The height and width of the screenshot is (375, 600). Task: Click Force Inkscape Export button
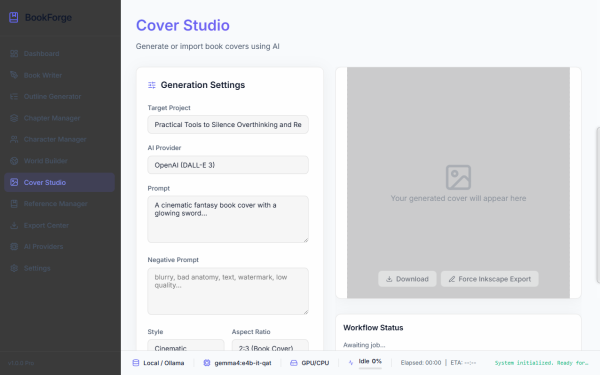[490, 279]
